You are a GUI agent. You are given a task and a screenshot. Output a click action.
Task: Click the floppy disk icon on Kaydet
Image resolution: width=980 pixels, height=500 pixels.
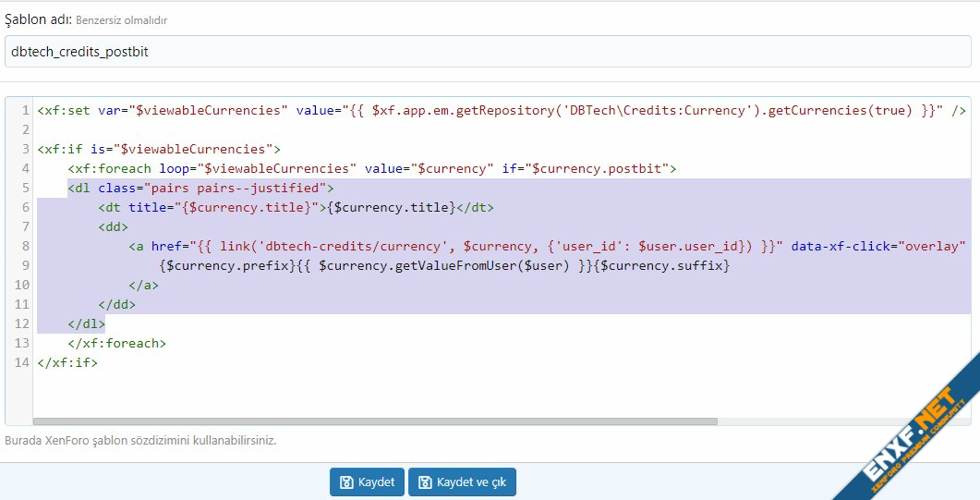click(346, 482)
